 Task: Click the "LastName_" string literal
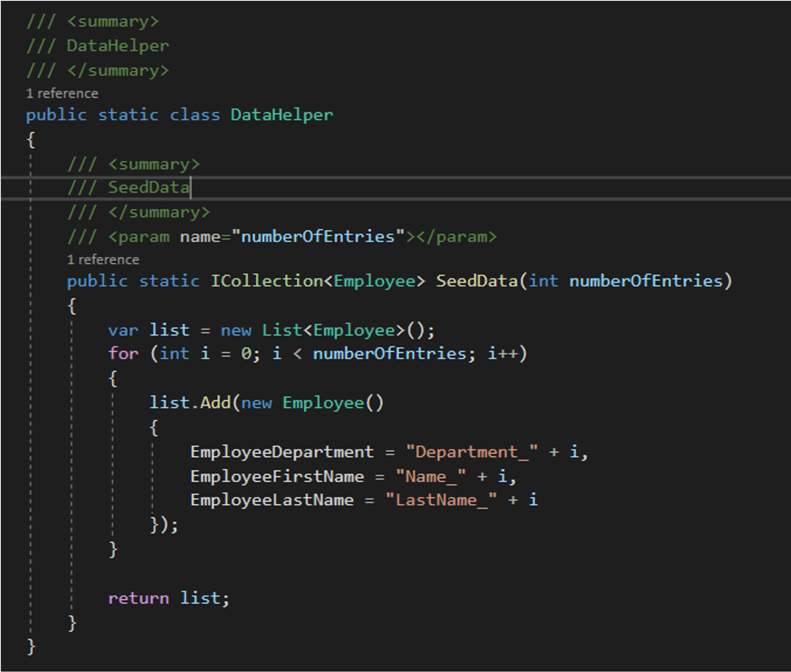441,500
